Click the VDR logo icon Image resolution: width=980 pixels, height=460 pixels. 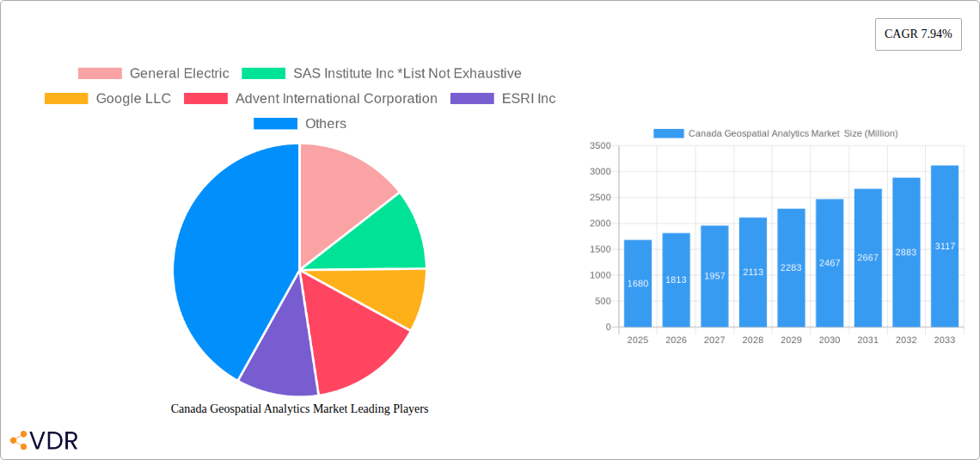(19, 440)
